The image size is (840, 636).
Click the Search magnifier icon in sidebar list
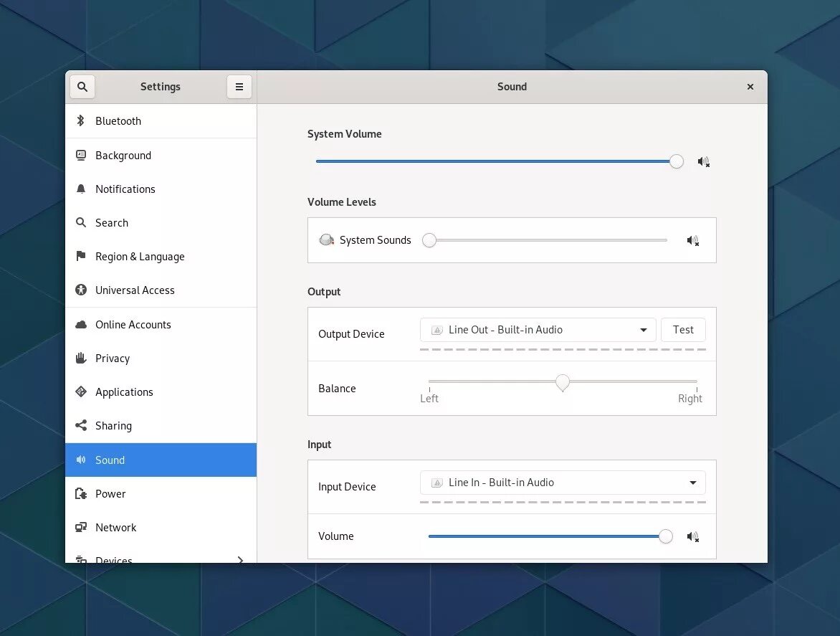pos(81,222)
